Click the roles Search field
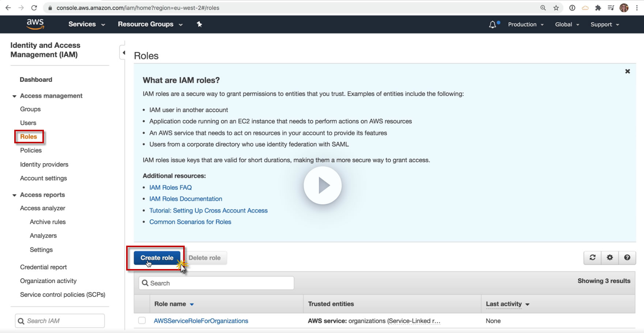Image resolution: width=644 pixels, height=333 pixels. [x=216, y=283]
